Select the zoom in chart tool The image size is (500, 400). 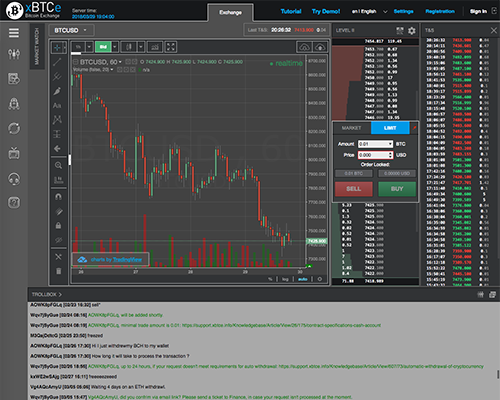tap(58, 165)
